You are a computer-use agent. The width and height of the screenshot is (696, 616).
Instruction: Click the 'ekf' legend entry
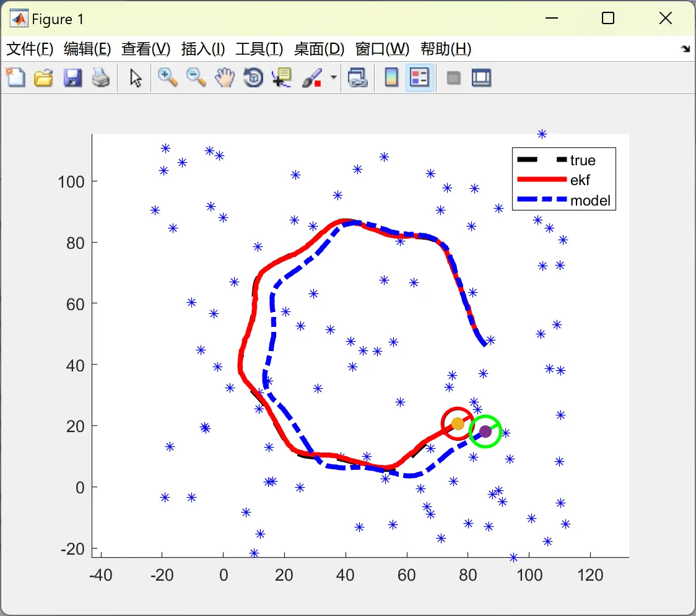580,180
